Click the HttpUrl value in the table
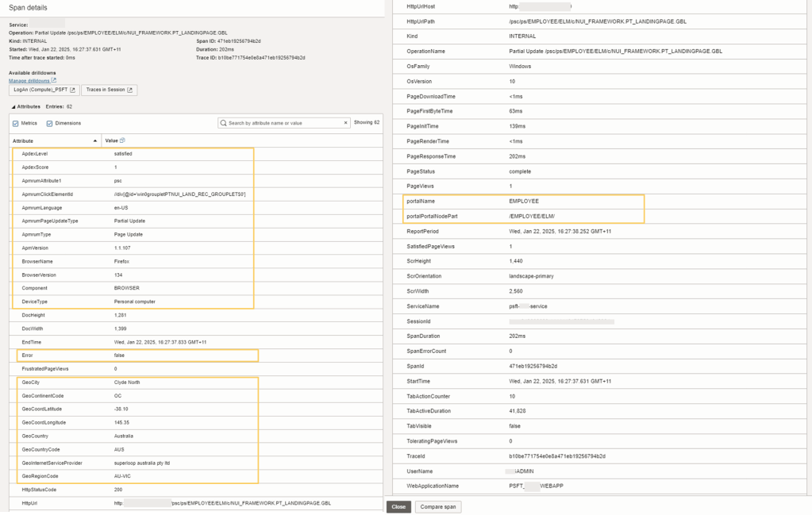Screen dimensions: 812x515 pos(222,503)
